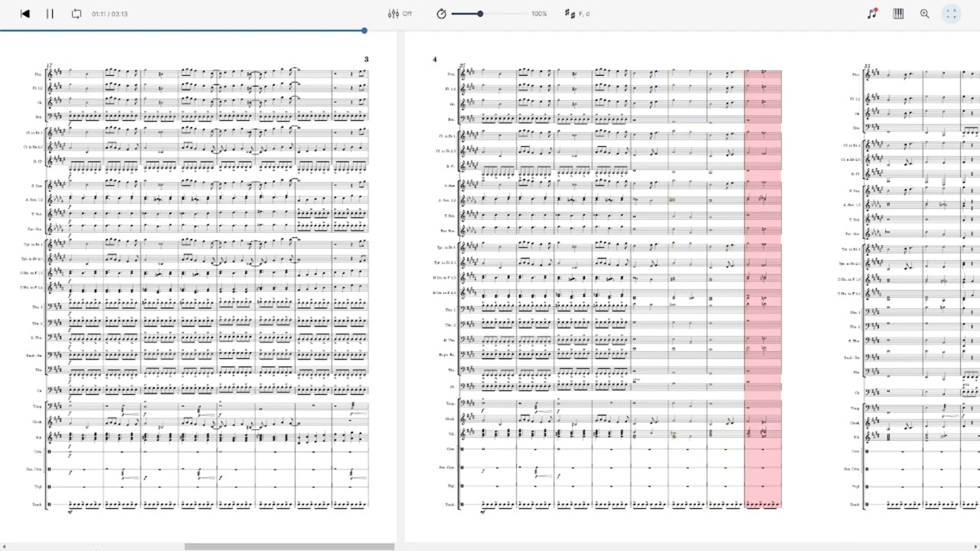Adjust the tempo slider handle
Viewport: 980px width, 551px height.
click(x=480, y=14)
